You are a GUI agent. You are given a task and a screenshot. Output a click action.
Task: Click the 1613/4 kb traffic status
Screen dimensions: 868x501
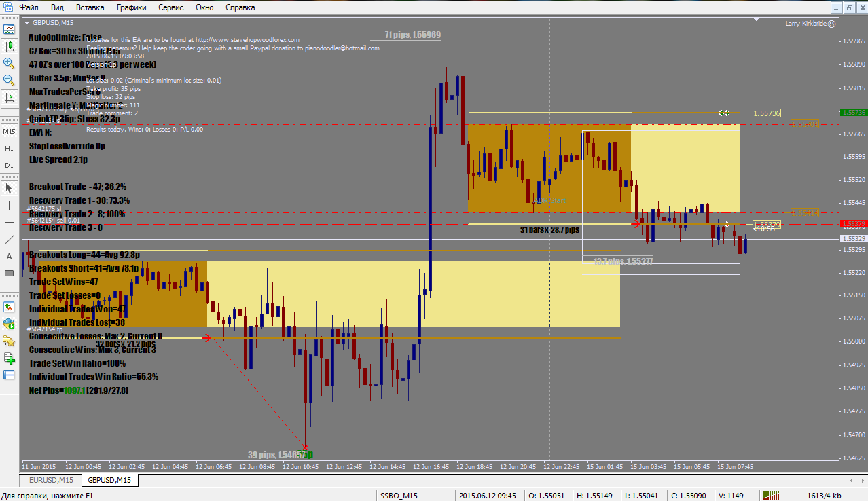[x=823, y=496]
